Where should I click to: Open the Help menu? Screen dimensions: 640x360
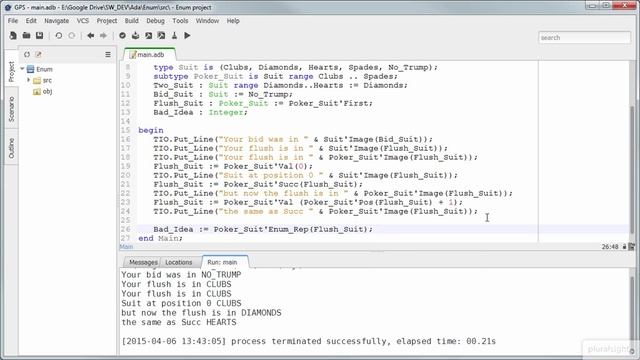(x=233, y=21)
